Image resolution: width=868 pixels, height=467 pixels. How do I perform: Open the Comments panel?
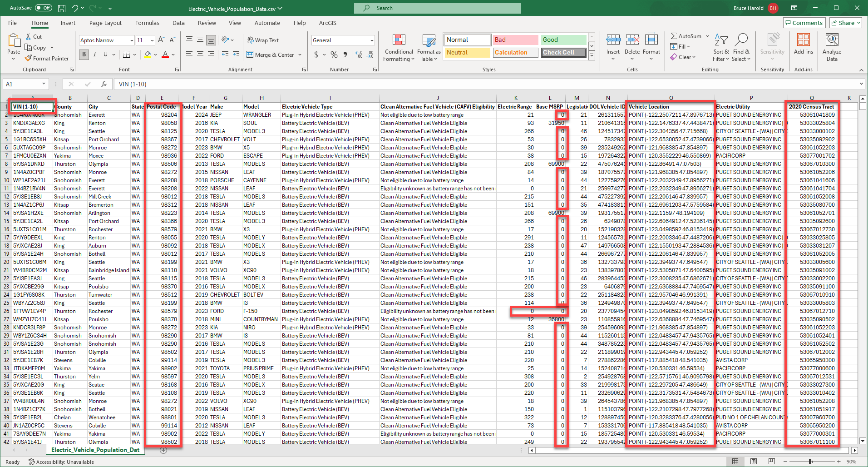pos(804,22)
